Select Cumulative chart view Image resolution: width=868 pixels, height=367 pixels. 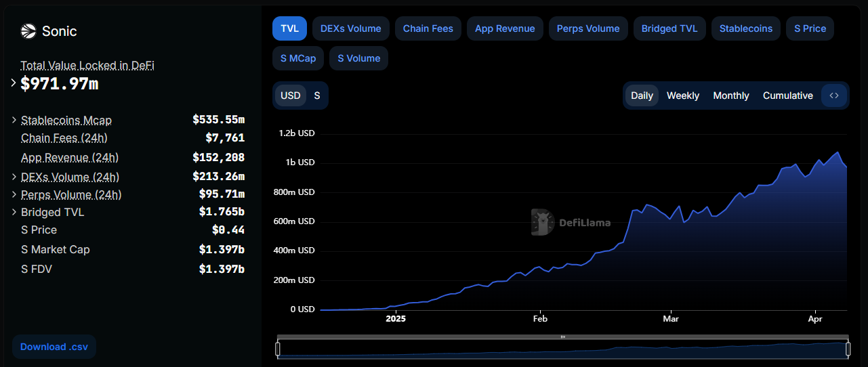click(788, 95)
